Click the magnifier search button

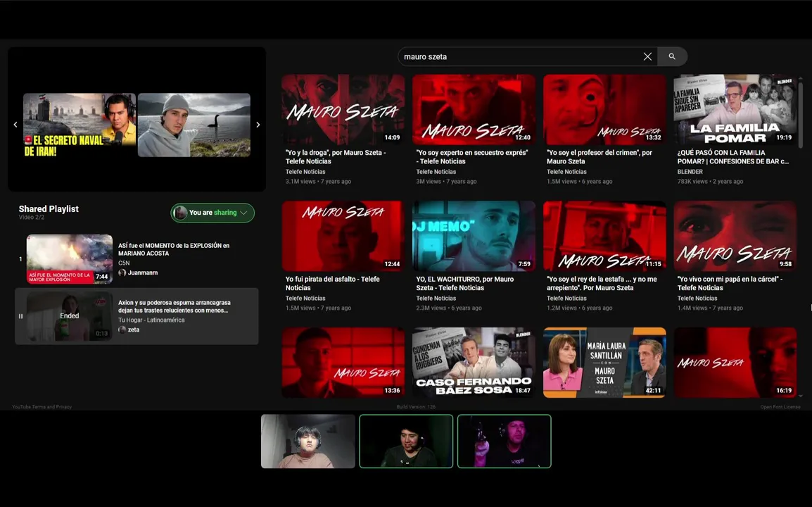click(x=672, y=56)
